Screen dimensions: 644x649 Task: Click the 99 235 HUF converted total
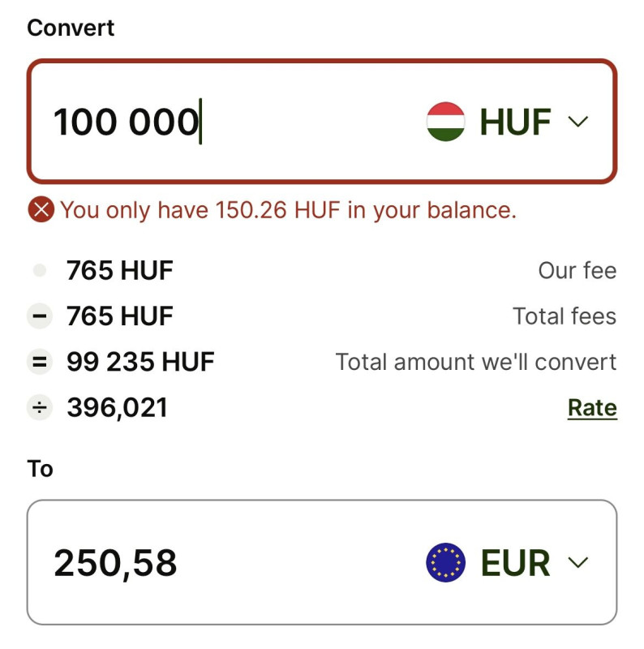pyautogui.click(x=140, y=362)
